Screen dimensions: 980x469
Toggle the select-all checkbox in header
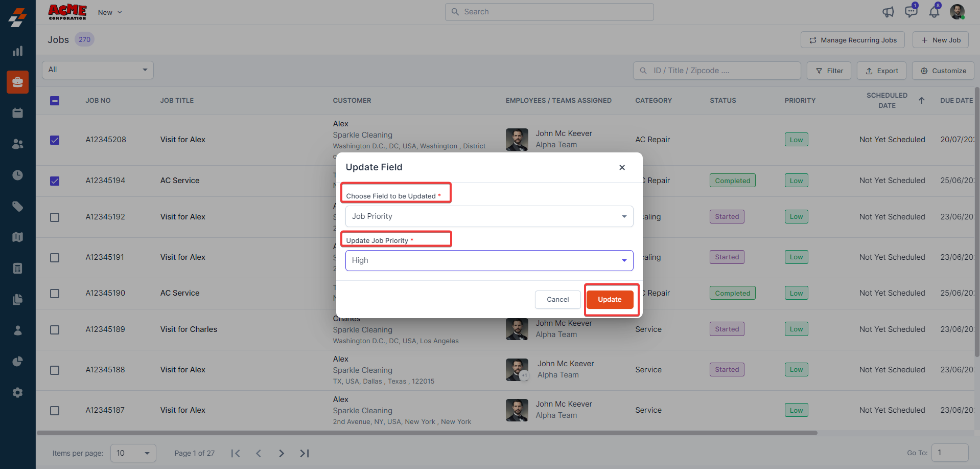[x=55, y=101]
